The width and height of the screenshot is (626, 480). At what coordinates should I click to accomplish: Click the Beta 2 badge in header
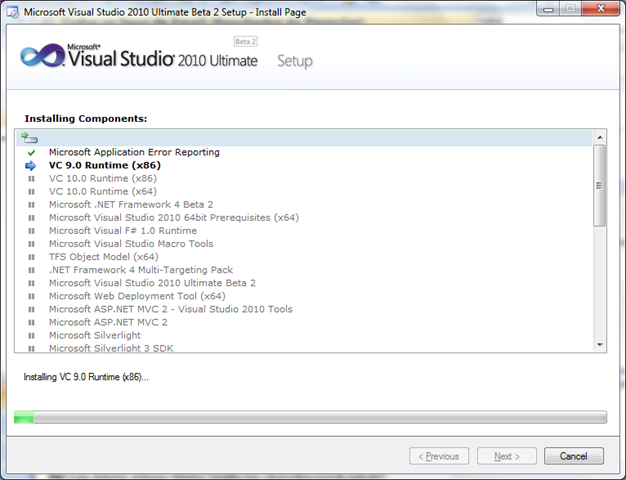click(245, 42)
